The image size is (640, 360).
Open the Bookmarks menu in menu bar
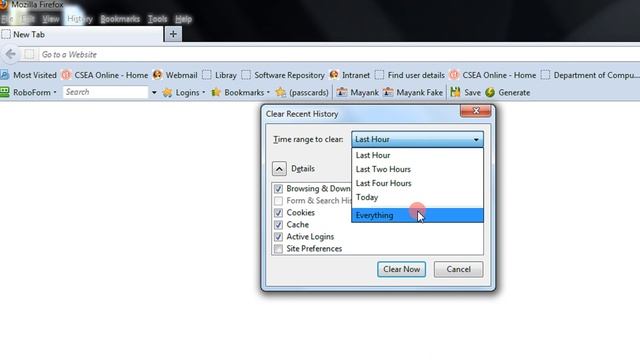pos(120,19)
